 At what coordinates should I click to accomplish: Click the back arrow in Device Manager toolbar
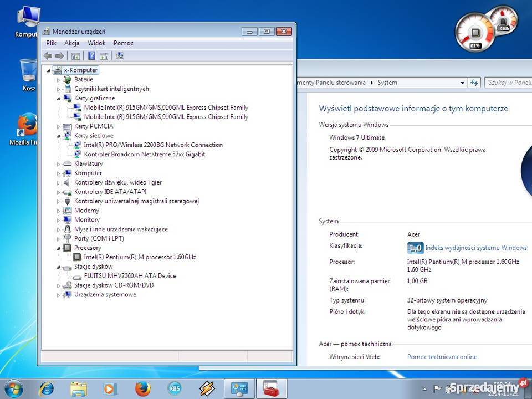tap(48, 55)
